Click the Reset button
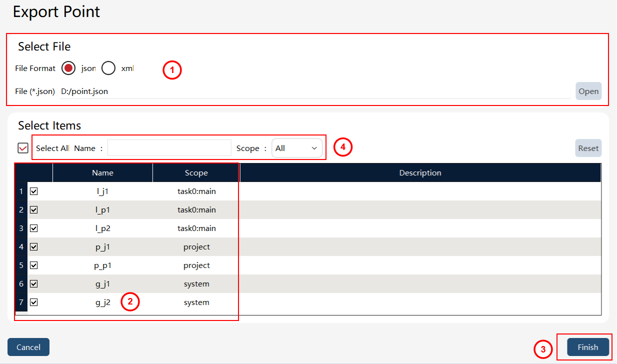The width and height of the screenshot is (617, 364). click(588, 148)
